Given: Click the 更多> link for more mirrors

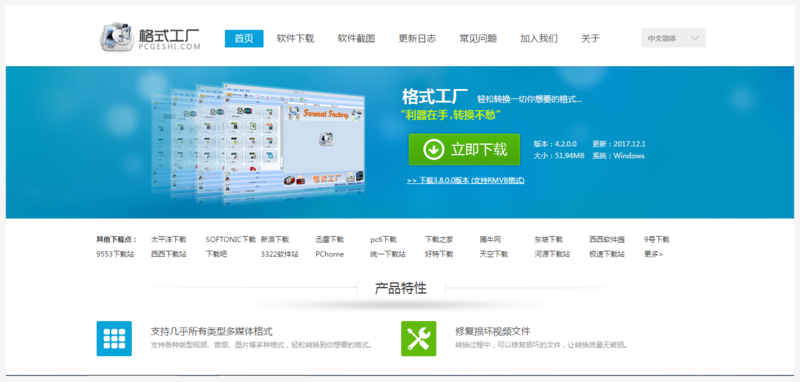Looking at the screenshot, I should (654, 254).
